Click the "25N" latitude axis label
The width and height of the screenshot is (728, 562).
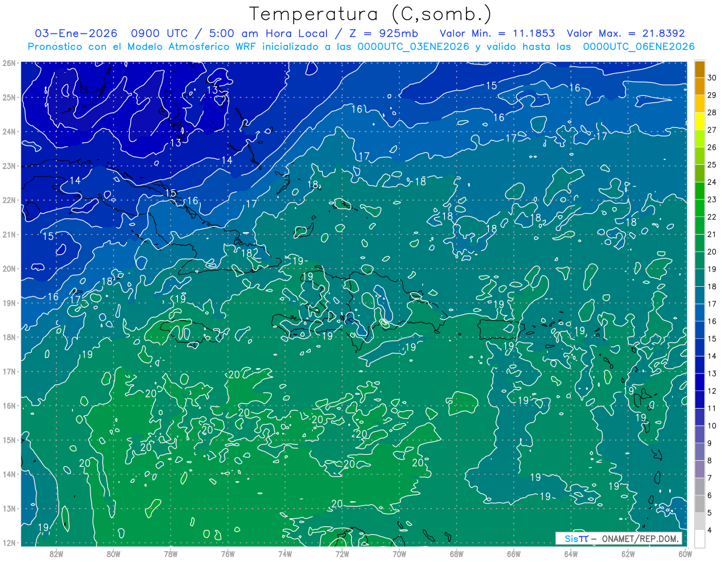[x=8, y=97]
